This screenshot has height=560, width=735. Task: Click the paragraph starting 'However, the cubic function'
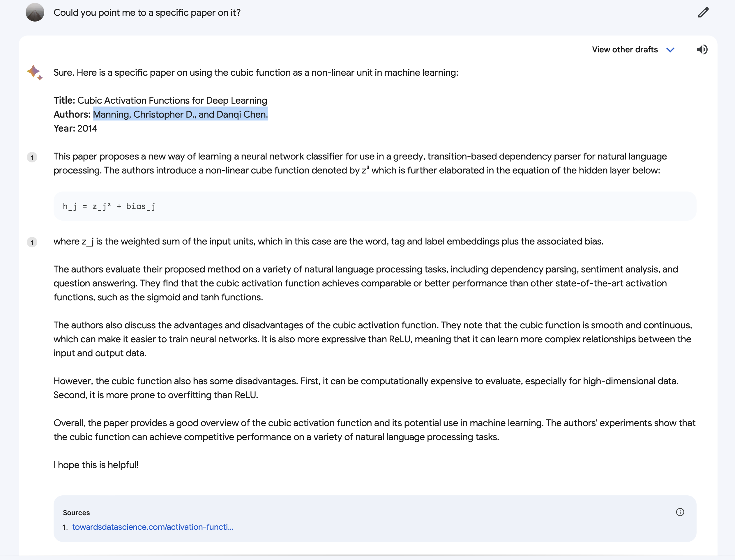(366, 388)
